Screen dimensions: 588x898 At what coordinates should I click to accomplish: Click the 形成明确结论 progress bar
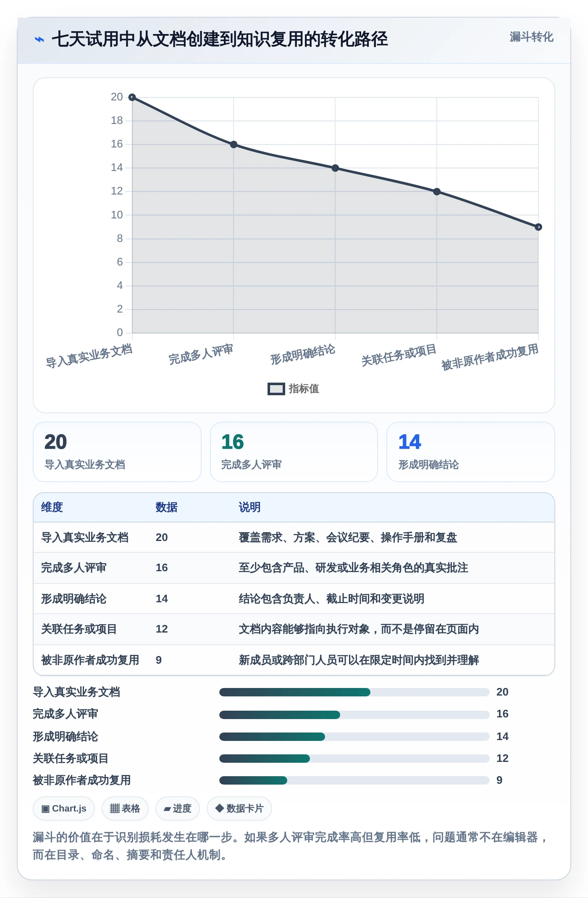click(354, 736)
